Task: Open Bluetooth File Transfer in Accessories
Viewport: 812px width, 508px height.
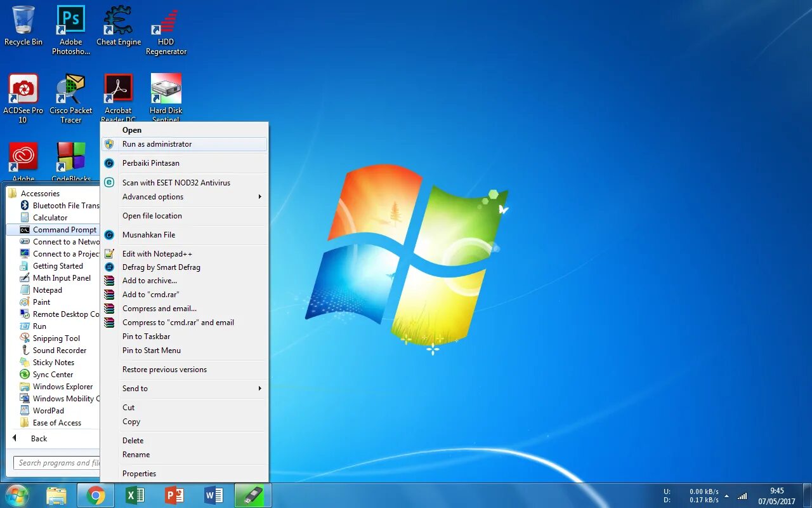Action: point(59,206)
